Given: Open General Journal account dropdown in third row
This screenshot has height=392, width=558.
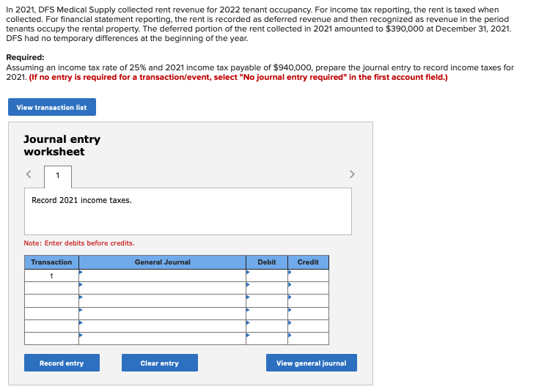Looking at the screenshot, I should (x=162, y=301).
